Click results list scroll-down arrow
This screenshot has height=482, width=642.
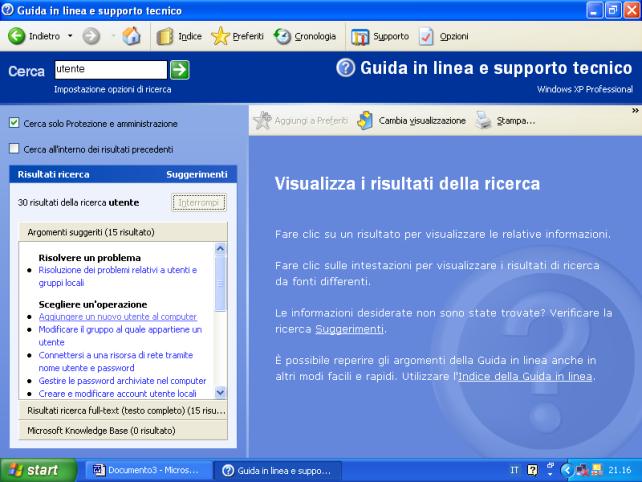(x=220, y=393)
